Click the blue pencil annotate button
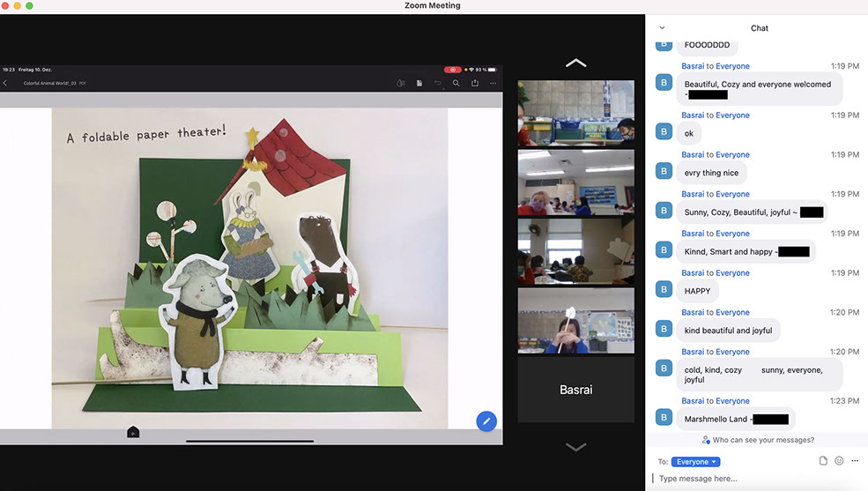The height and width of the screenshot is (491, 868). (486, 421)
